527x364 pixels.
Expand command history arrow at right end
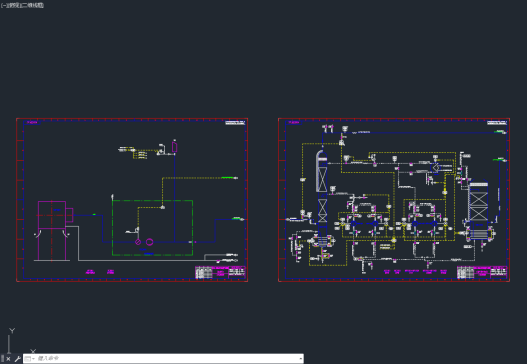(x=300, y=359)
